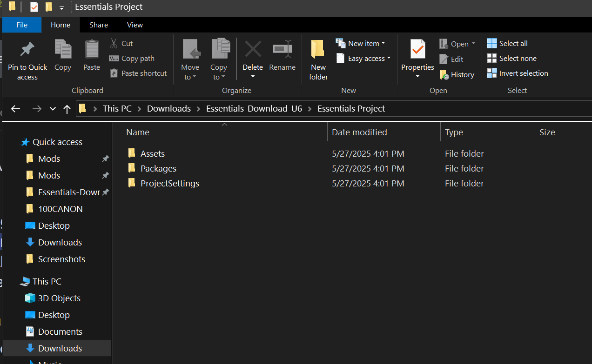The height and width of the screenshot is (364, 592).
Task: Click the Cut scissors icon
Action: point(114,43)
